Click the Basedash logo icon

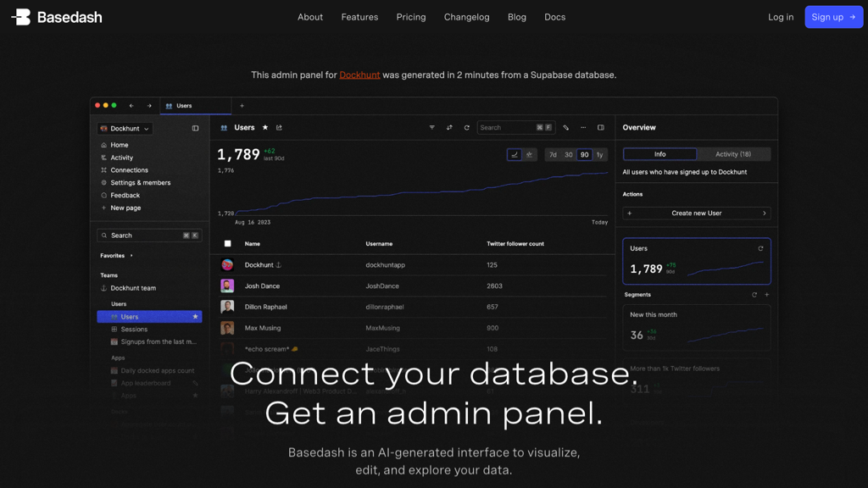[x=21, y=17]
